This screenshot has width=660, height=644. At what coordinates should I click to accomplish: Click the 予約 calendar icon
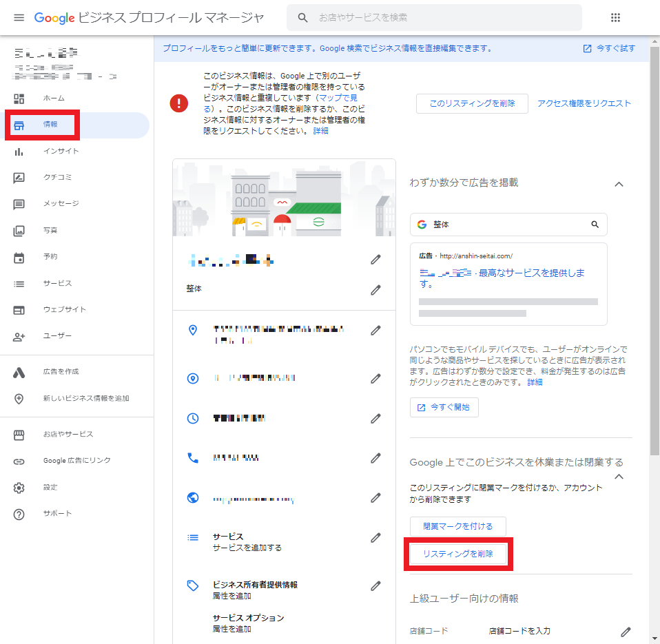point(19,258)
